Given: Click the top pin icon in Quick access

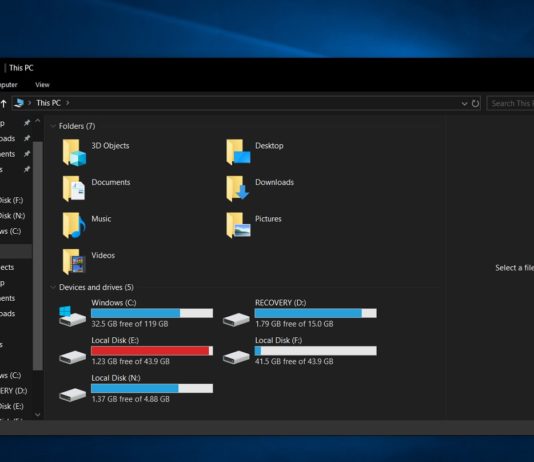Looking at the screenshot, I should [27, 123].
